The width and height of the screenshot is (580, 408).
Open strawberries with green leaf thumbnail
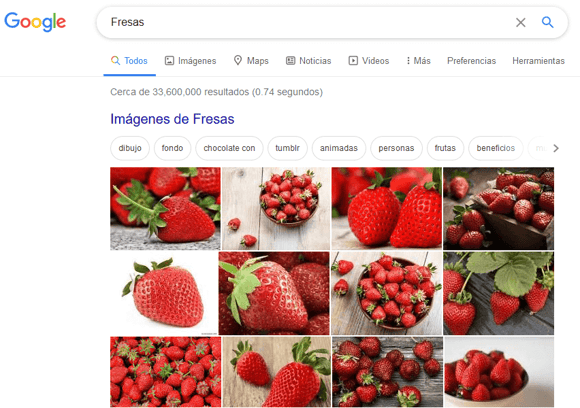499,293
